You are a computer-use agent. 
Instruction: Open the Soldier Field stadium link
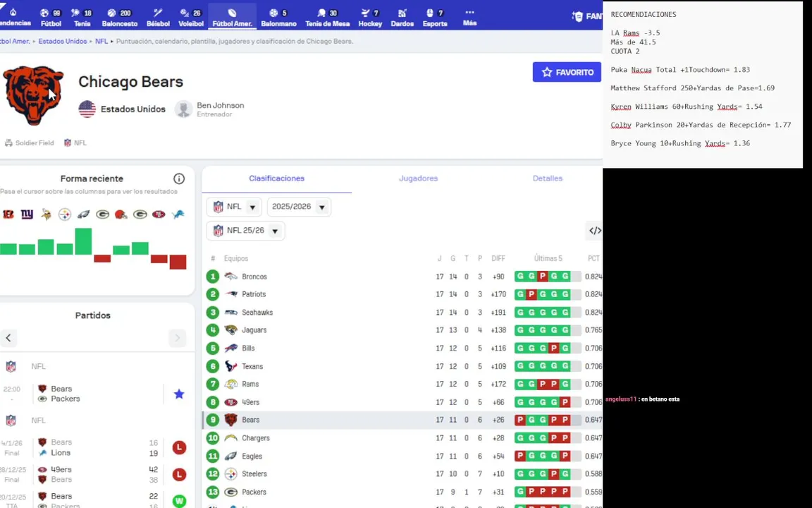pos(30,143)
